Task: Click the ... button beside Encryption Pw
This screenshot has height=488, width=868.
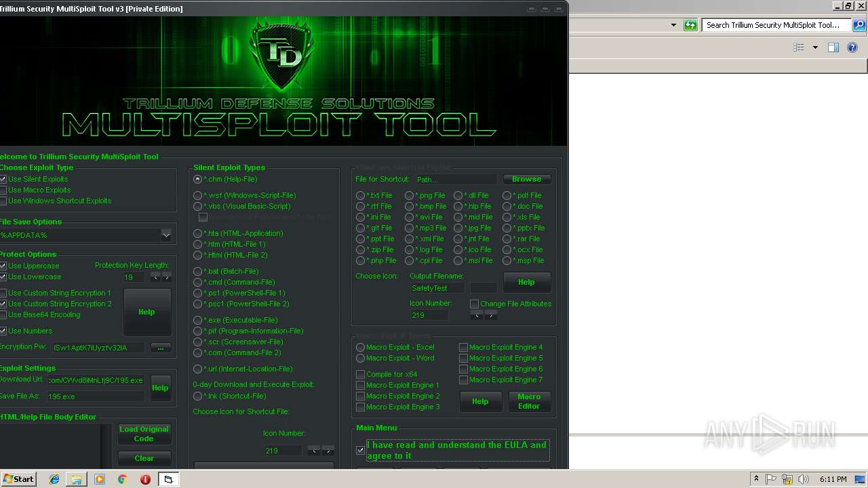Action: pyautogui.click(x=161, y=348)
